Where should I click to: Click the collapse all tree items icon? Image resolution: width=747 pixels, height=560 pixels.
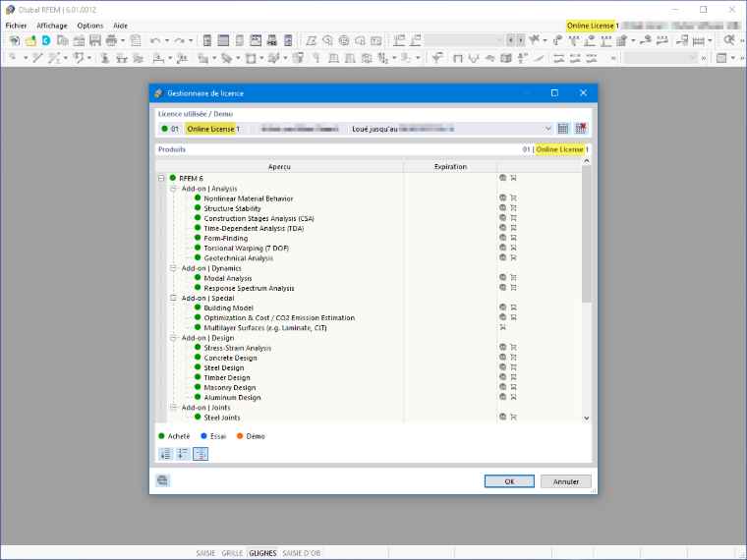[183, 454]
